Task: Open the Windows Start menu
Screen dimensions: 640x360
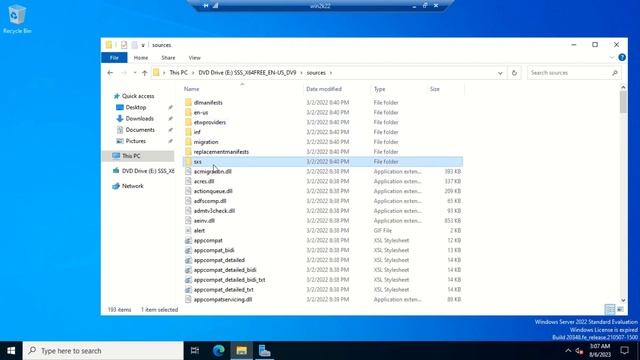Action: coord(11,351)
